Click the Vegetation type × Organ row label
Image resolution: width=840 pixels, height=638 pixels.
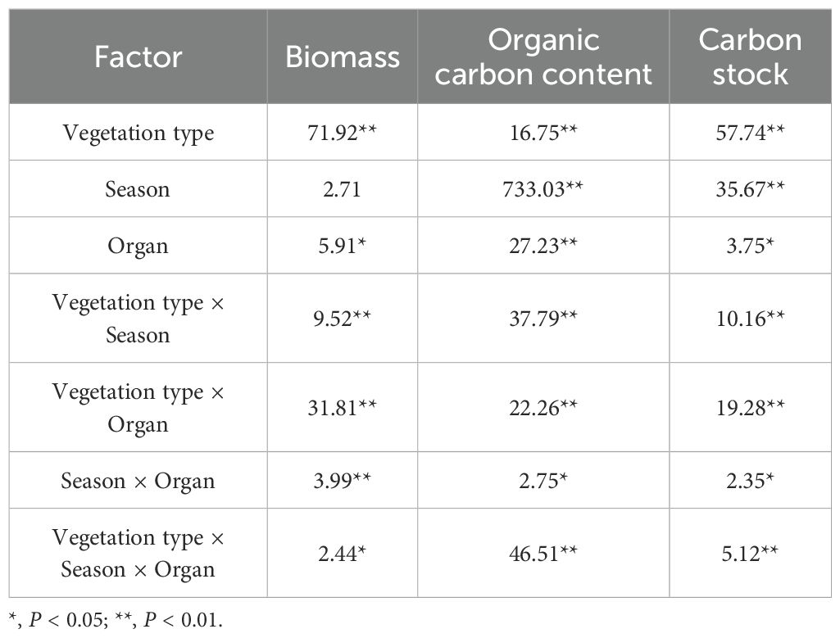pos(138,408)
